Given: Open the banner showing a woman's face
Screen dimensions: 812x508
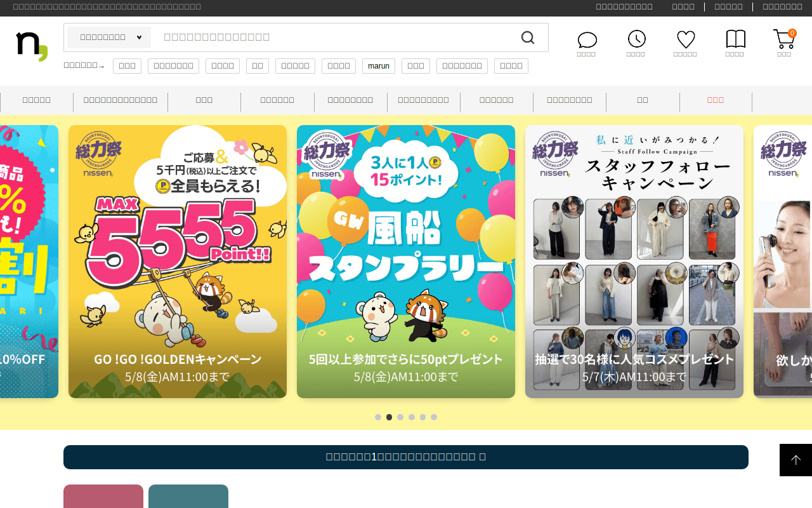Looking at the screenshot, I should click(783, 262).
